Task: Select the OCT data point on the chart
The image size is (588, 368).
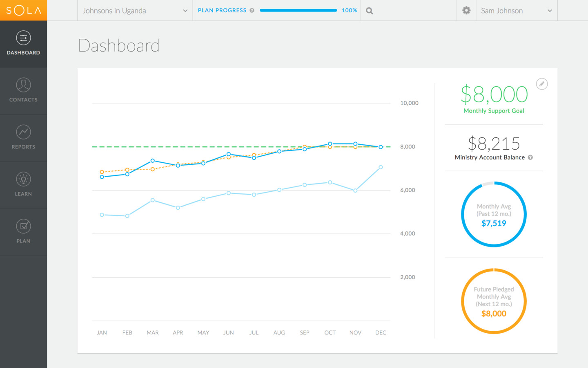Action: pyautogui.click(x=330, y=144)
